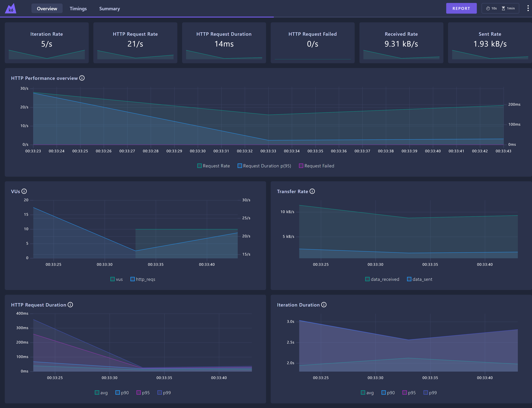Screen dimensions: 532x408
Task: Click the hourglass icon showing 1min duration
Action: click(x=503, y=8)
